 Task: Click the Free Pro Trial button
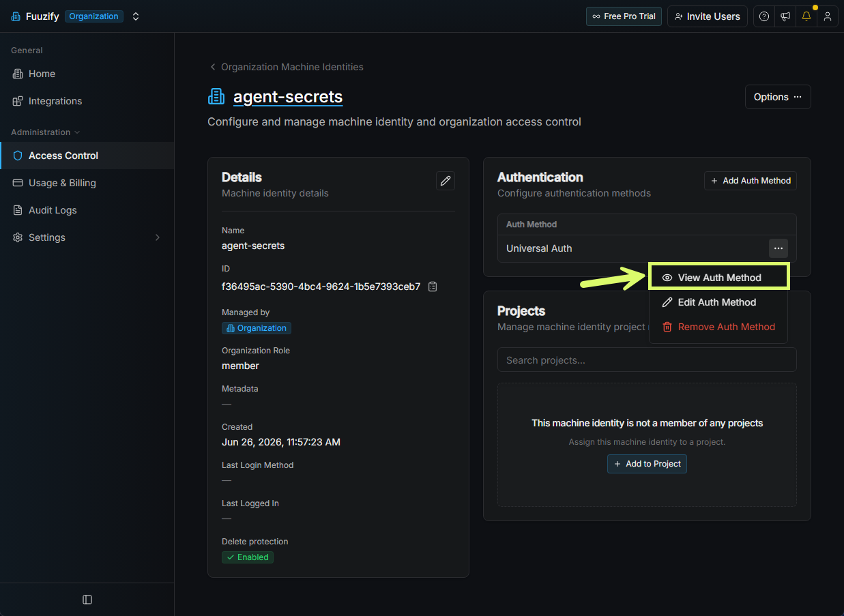click(624, 16)
